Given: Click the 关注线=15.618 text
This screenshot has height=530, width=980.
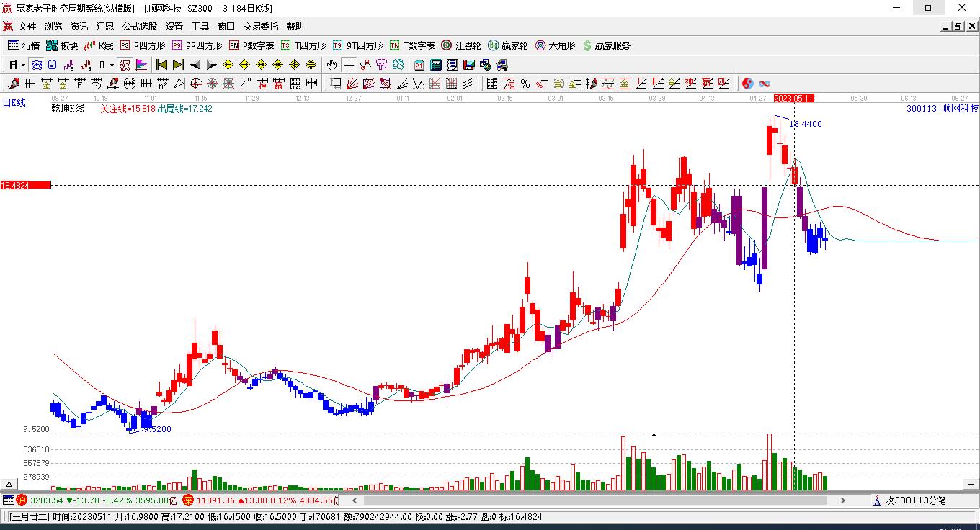Looking at the screenshot, I should 128,108.
